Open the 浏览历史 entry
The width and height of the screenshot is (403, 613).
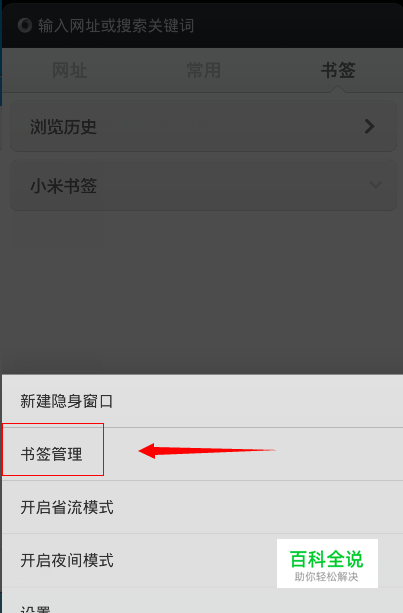click(x=203, y=126)
